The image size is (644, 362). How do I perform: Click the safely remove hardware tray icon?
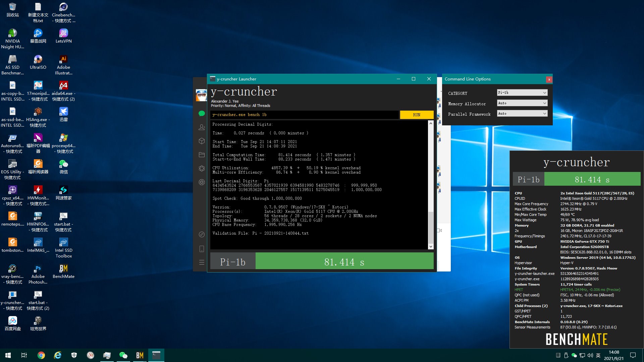click(x=566, y=355)
